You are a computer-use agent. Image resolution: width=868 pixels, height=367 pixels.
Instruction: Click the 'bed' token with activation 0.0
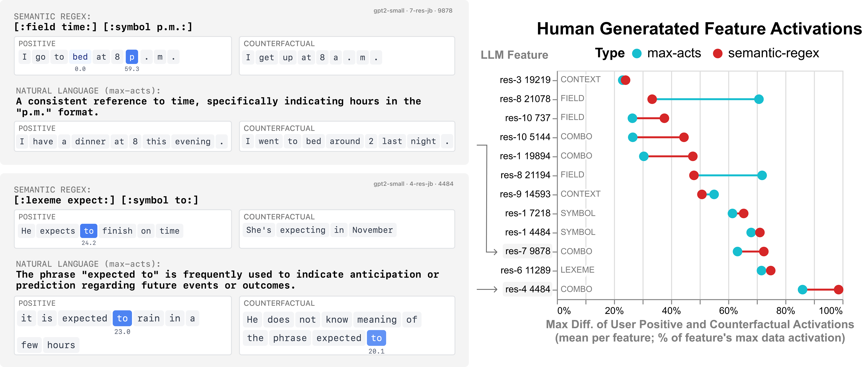(x=80, y=57)
